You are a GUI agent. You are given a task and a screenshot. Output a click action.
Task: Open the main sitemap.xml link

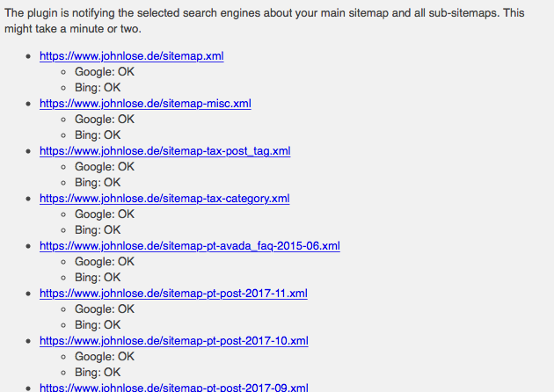click(x=131, y=56)
